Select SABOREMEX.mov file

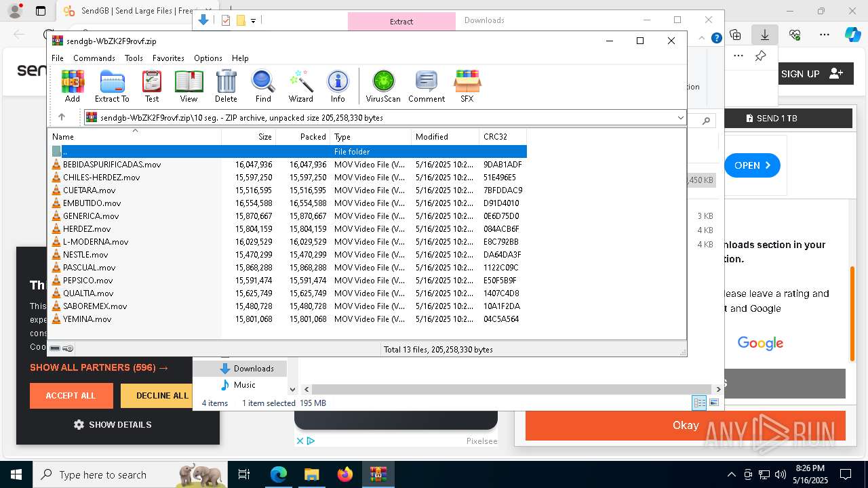(x=288, y=306)
